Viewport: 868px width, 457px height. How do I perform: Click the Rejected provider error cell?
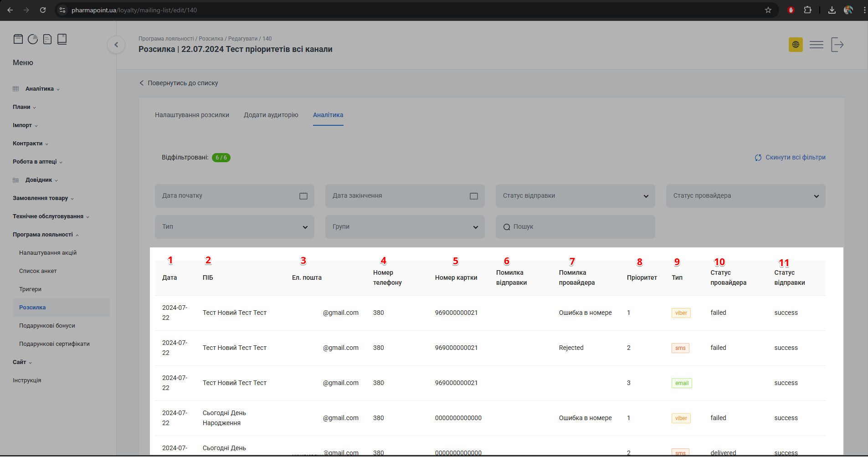[571, 348]
